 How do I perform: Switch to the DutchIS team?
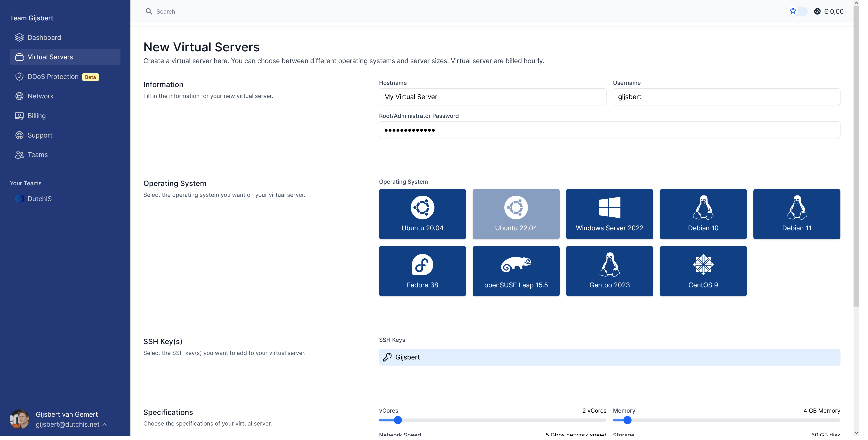[x=66, y=201]
